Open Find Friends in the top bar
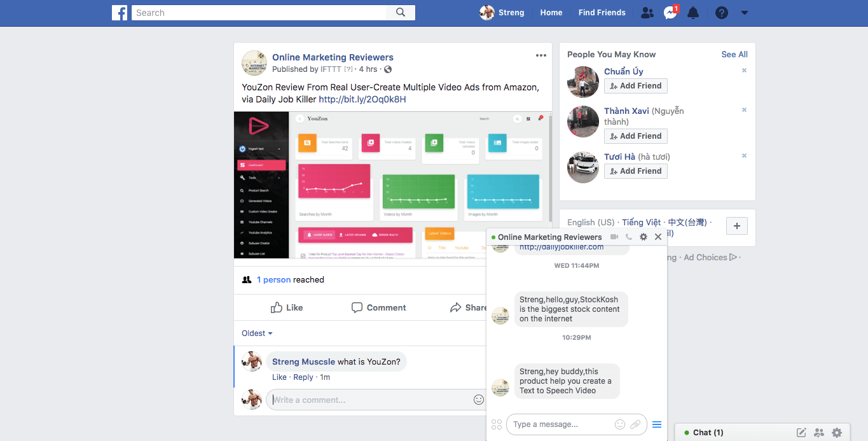 click(602, 13)
